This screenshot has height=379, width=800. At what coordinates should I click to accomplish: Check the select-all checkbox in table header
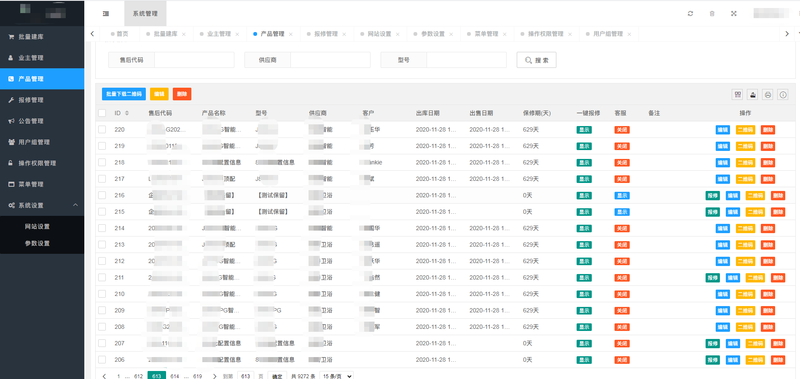pyautogui.click(x=102, y=113)
